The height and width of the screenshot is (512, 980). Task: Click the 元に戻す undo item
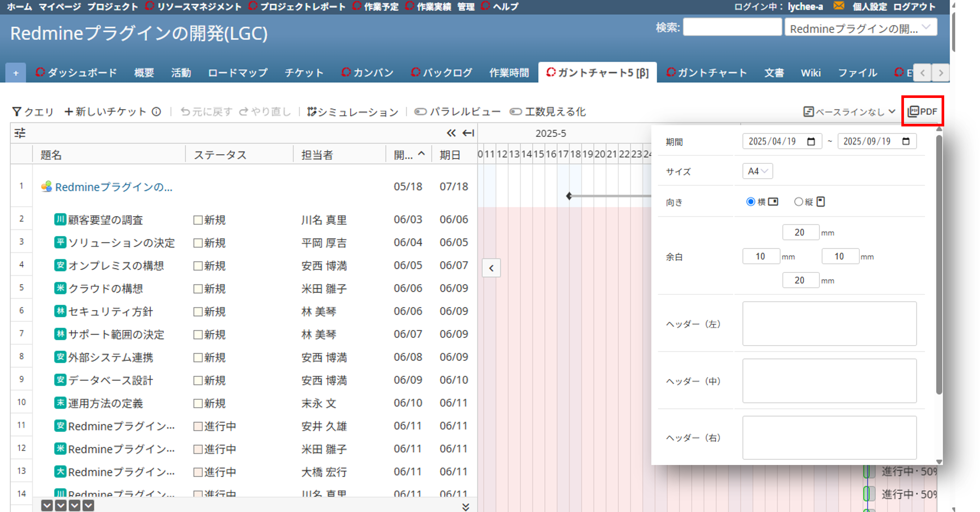pyautogui.click(x=206, y=112)
